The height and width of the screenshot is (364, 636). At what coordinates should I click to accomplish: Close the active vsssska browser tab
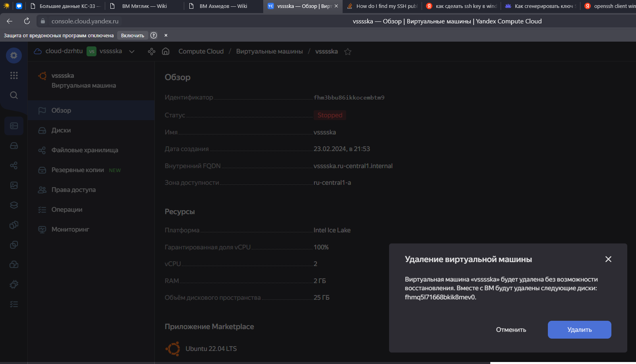(336, 6)
